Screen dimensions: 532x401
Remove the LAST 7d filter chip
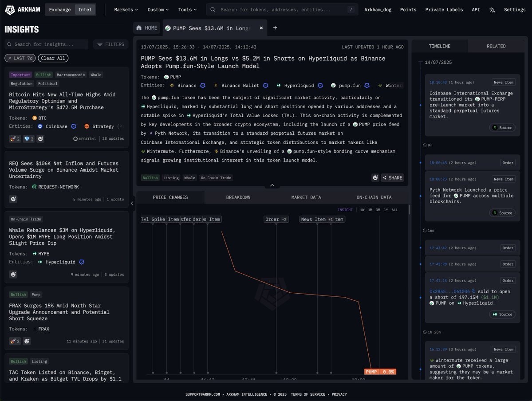point(10,59)
